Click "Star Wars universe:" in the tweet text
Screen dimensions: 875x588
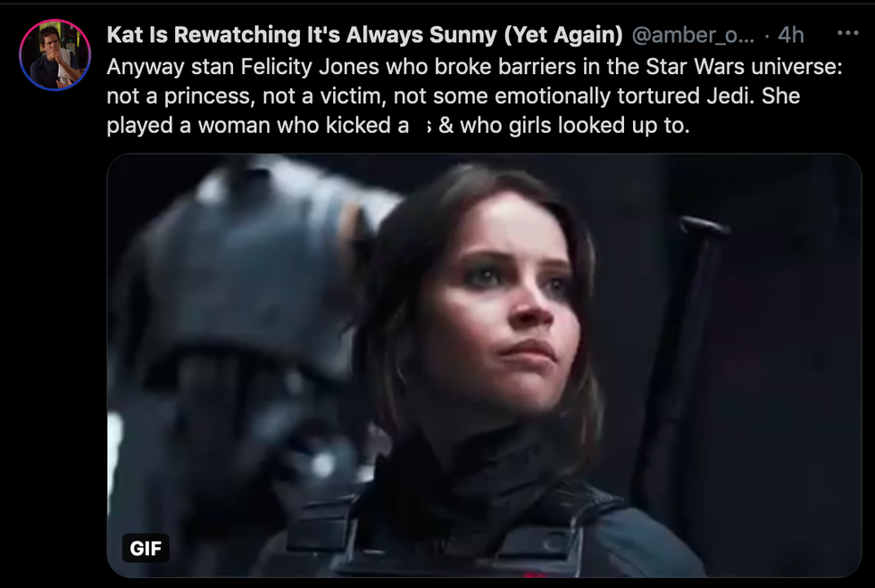(x=745, y=67)
